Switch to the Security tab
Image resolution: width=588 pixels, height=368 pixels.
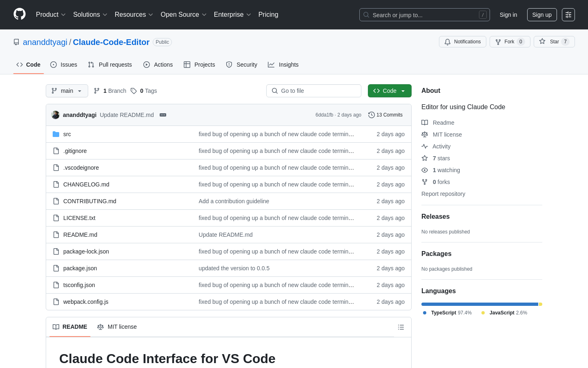242,65
